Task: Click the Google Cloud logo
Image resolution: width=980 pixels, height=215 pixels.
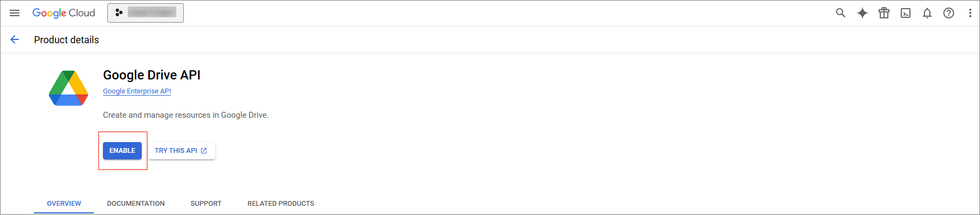Action: coord(64,13)
